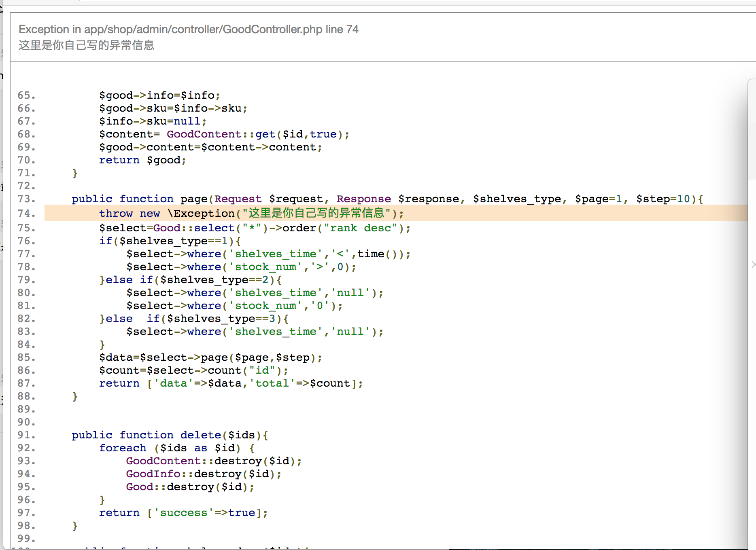The width and height of the screenshot is (756, 550).
Task: Click the $count=$select->count line
Action: pos(193,370)
